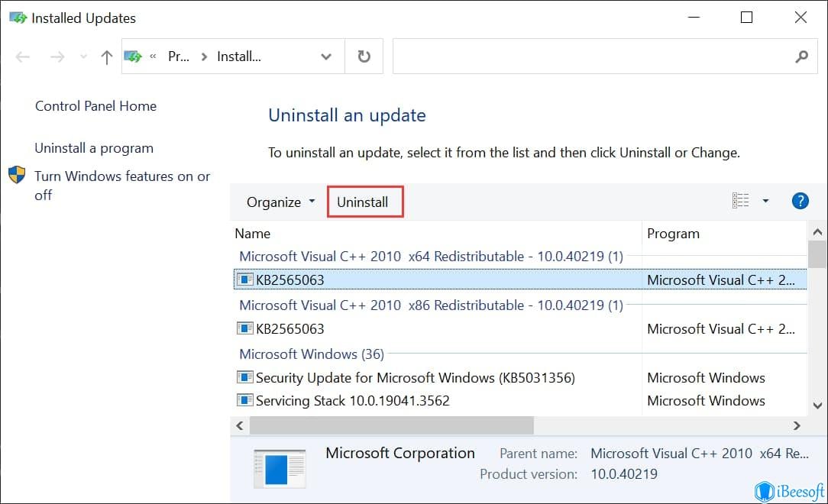Click the icon beside Security Update KB5031356
Viewport: 828px width, 504px height.
(244, 377)
